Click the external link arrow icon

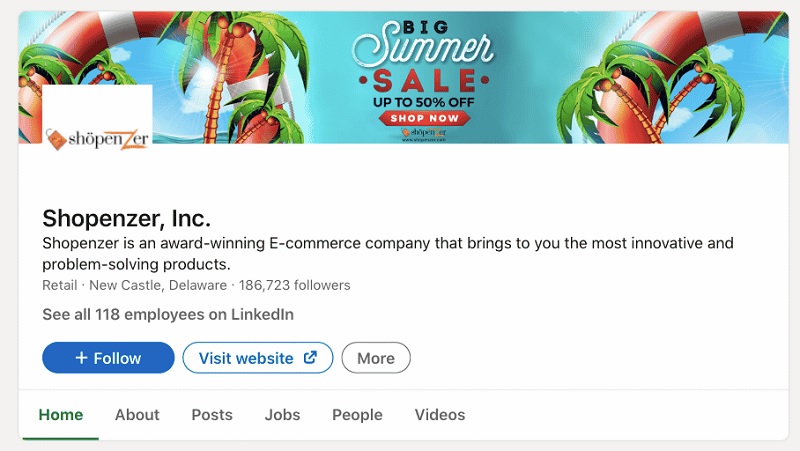click(x=310, y=357)
